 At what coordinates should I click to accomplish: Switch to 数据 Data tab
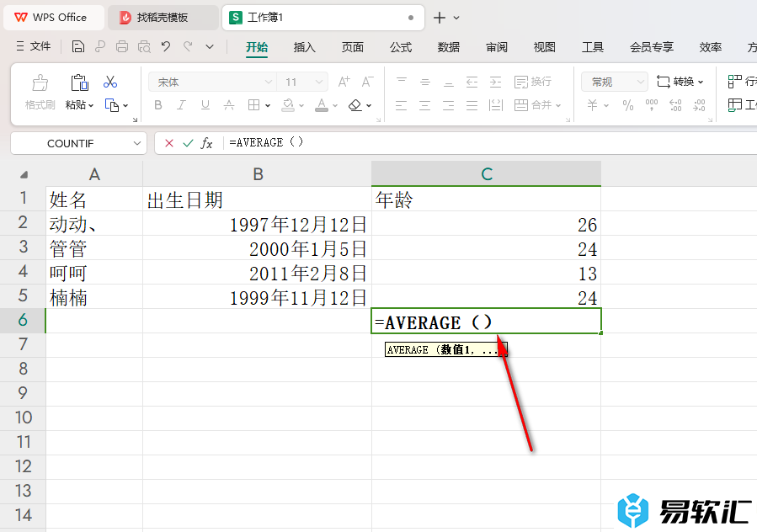coord(449,47)
